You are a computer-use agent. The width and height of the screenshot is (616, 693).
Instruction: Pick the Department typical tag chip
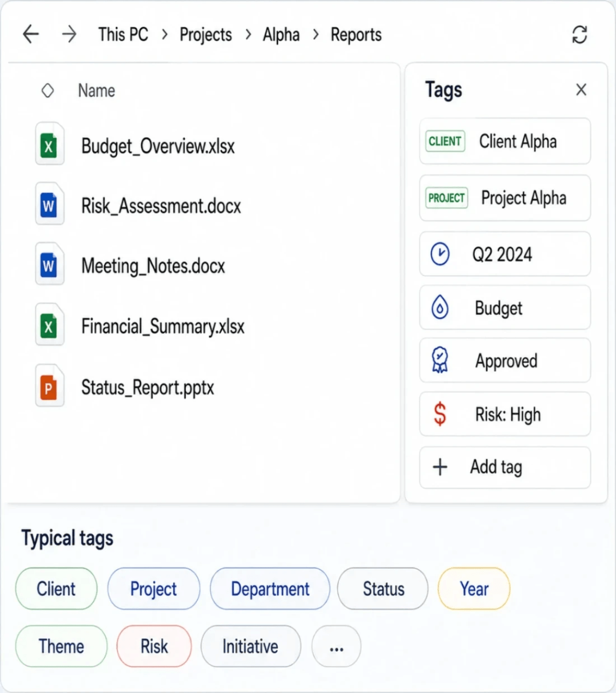270,589
